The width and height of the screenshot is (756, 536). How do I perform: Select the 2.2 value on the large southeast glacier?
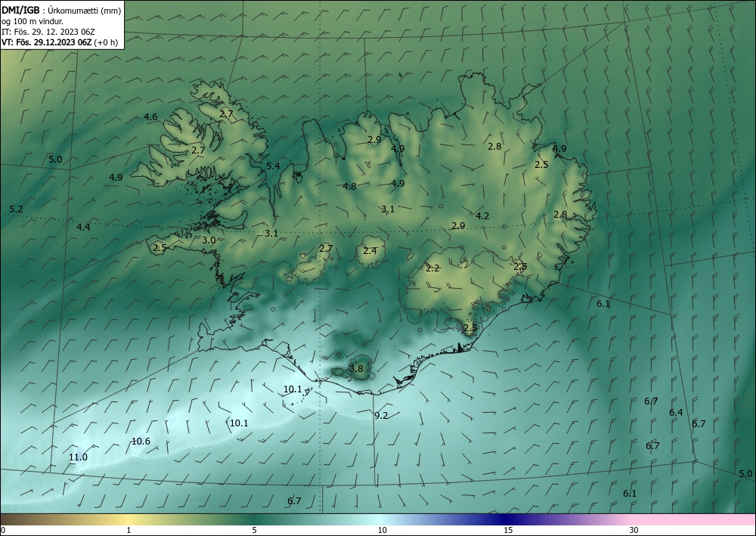tap(432, 268)
